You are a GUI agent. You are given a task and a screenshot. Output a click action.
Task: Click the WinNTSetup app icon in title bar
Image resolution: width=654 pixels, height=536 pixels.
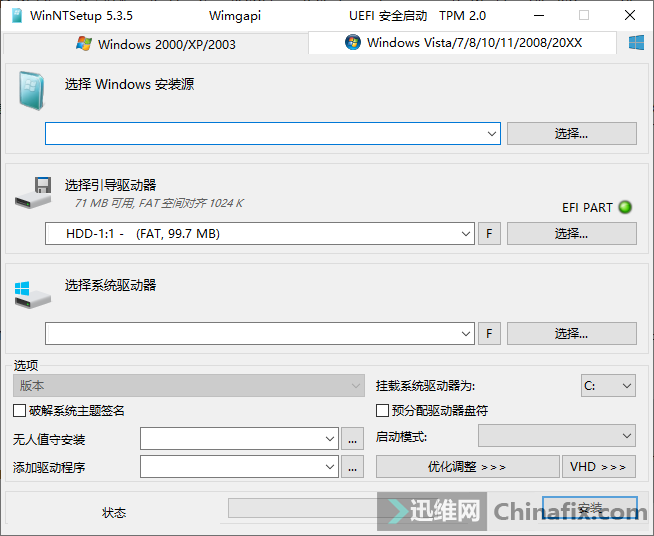click(x=17, y=15)
